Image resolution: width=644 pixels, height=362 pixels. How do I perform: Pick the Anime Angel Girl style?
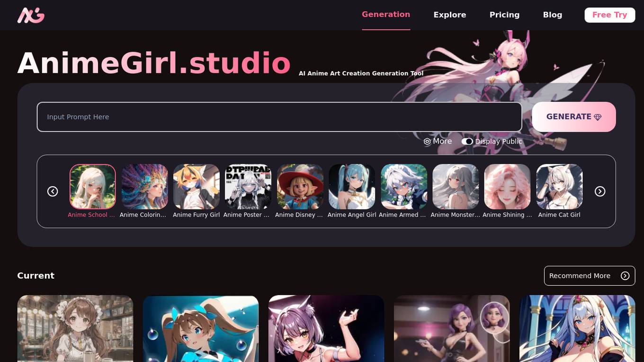(x=352, y=187)
